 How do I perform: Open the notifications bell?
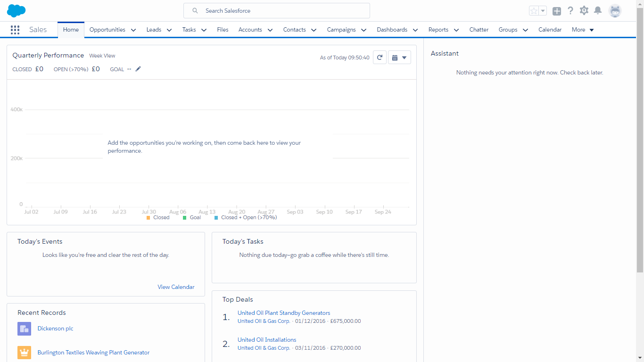click(x=598, y=10)
